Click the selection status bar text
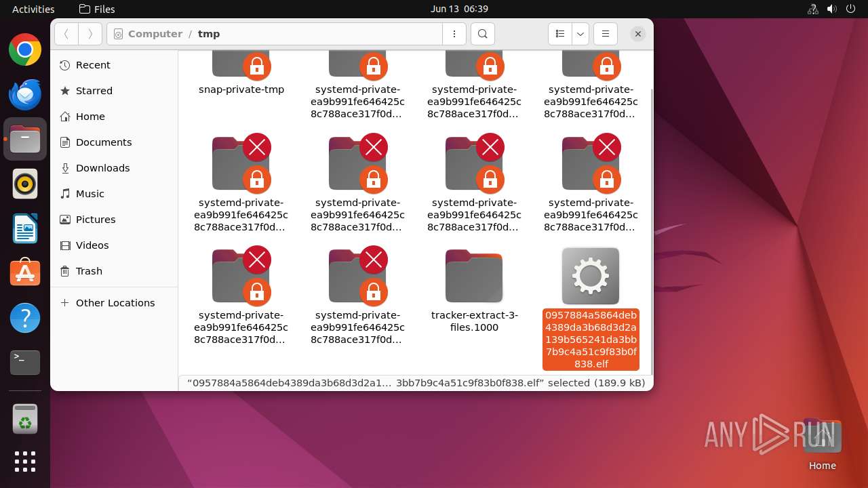The width and height of the screenshot is (868, 488). 416,383
